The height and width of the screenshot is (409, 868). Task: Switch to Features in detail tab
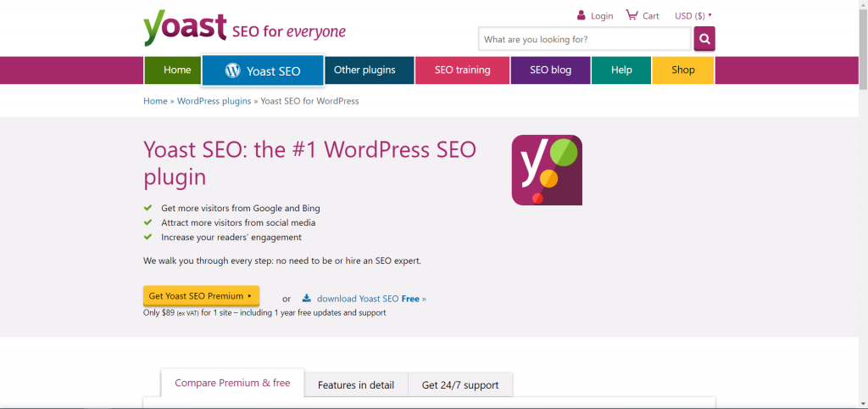pyautogui.click(x=356, y=385)
